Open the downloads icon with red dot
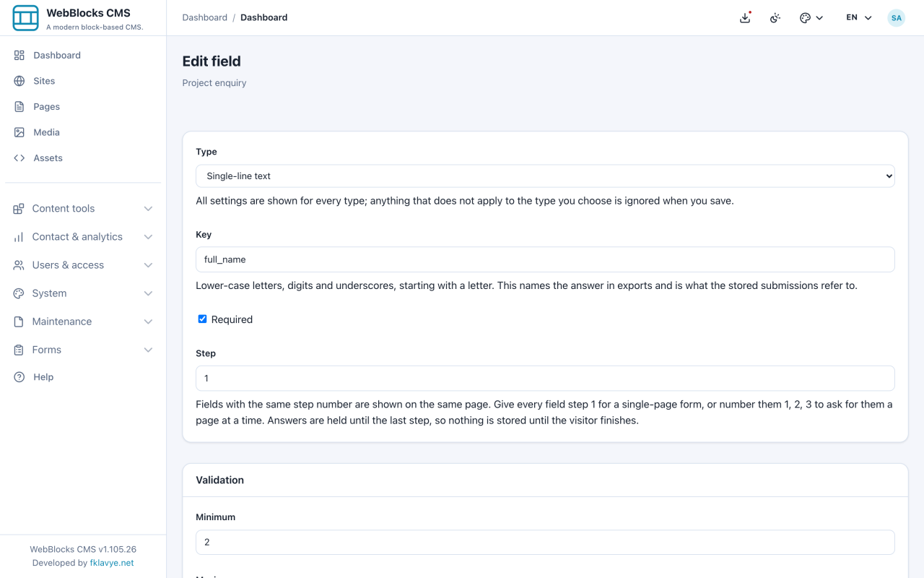The image size is (924, 578). click(x=745, y=17)
